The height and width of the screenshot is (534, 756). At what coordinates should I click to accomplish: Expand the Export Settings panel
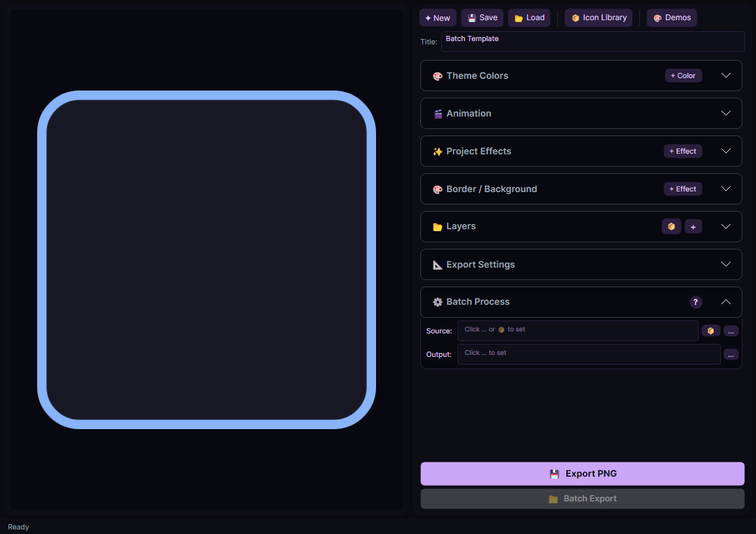point(726,264)
